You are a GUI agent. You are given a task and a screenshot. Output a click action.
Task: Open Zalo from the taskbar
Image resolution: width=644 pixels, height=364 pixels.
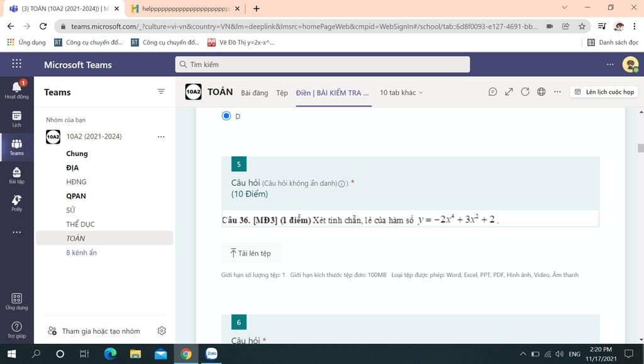click(211, 354)
